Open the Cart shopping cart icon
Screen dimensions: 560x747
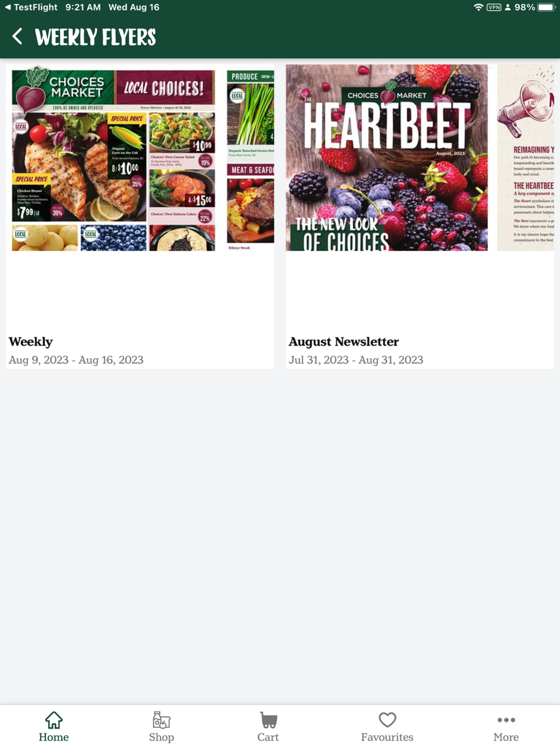[268, 720]
